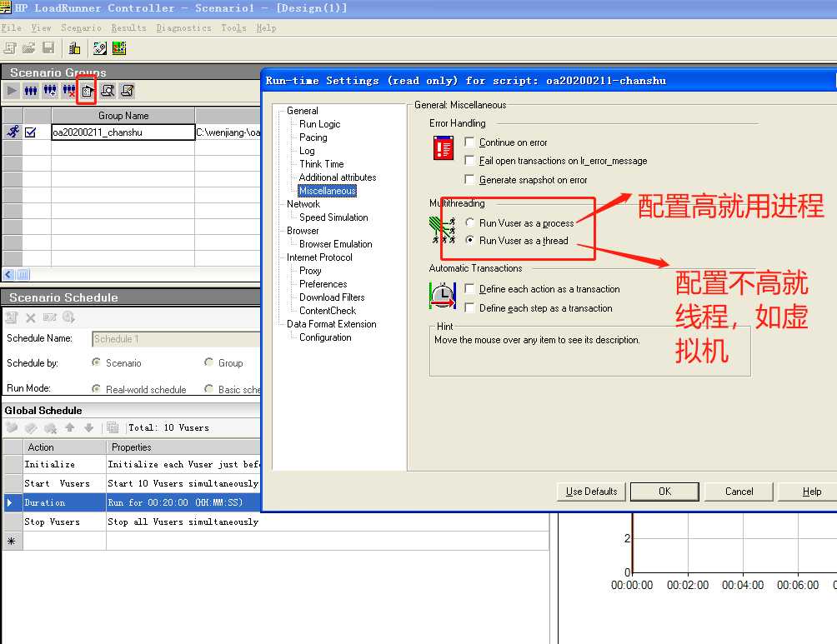Click the Move Action Down arrow icon
This screenshot has height=644, width=837.
coord(89,427)
